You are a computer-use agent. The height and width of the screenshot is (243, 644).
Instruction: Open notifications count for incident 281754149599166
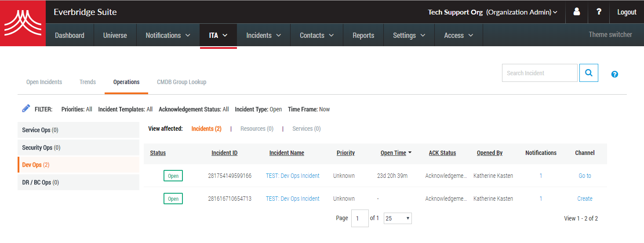tap(541, 176)
